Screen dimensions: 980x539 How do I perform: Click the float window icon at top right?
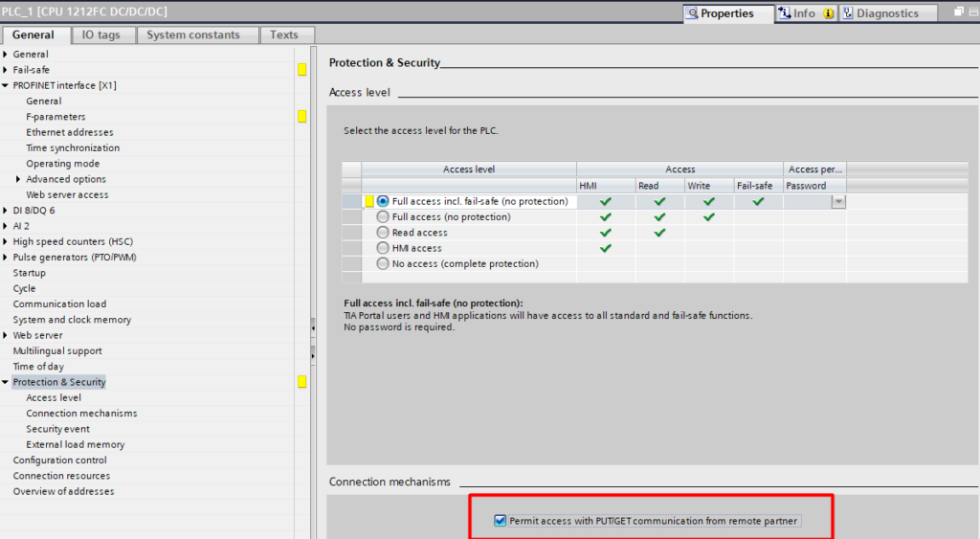959,11
